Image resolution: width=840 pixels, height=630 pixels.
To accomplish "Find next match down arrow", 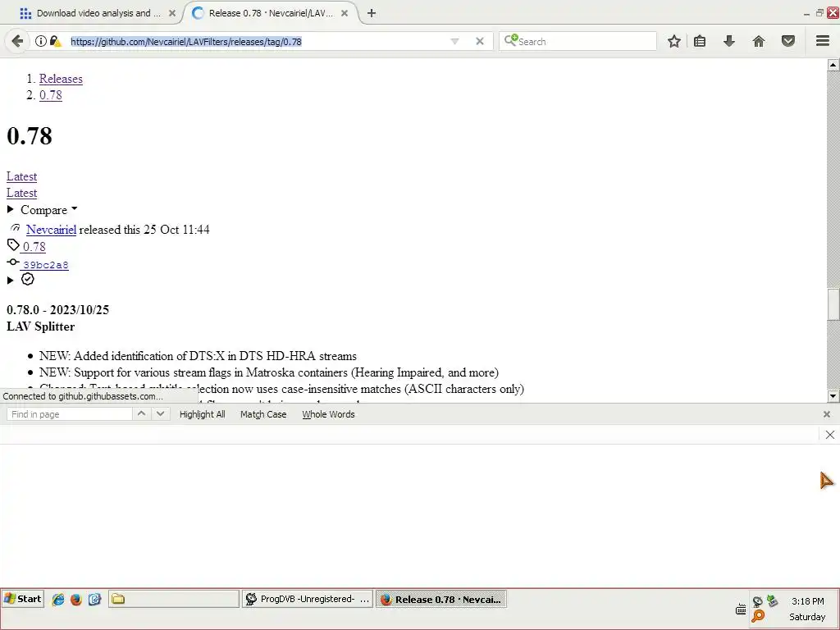I will [160, 413].
